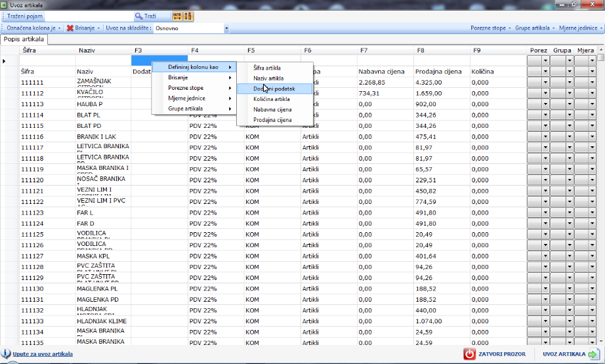Click 'MAGLENKA PL' name cell
Image resolution: width=605 pixels, height=364 pixels.
click(104, 289)
